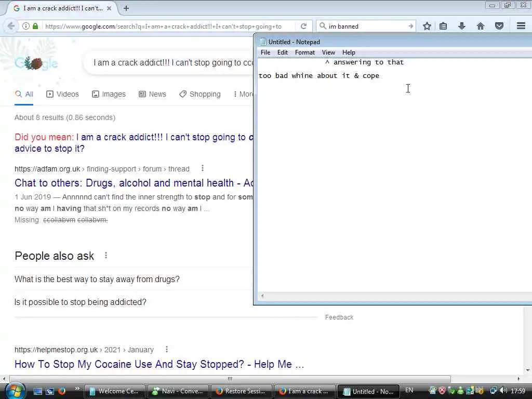This screenshot has width=532, height=399.
Task: Click the Feedback link
Action: (339, 317)
